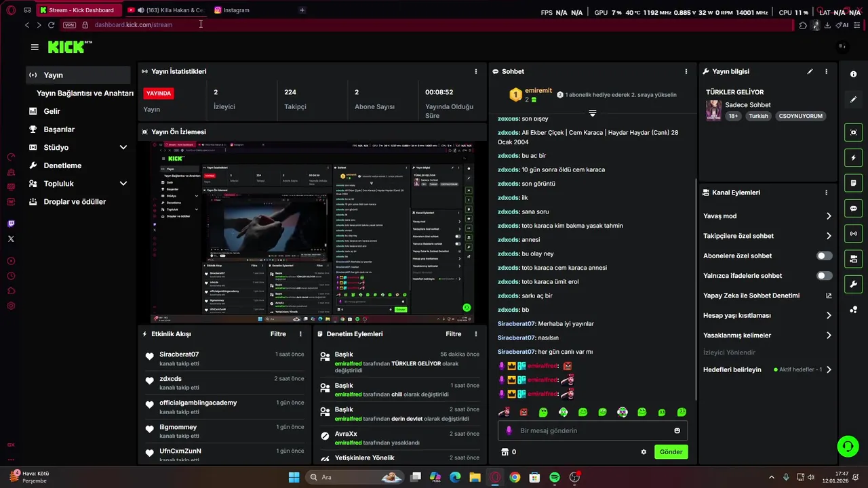Screen dimensions: 868x488
Task: Open the Twitch icon in the browser sidebar
Action: click(x=11, y=224)
